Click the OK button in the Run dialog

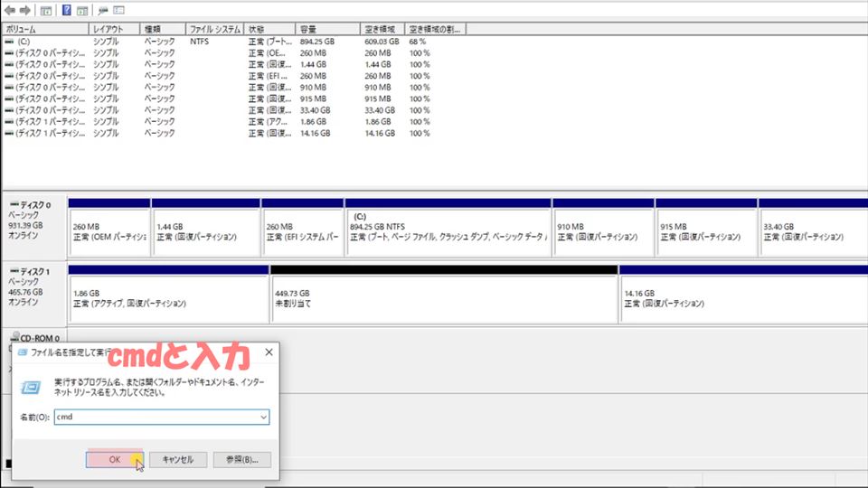click(115, 460)
